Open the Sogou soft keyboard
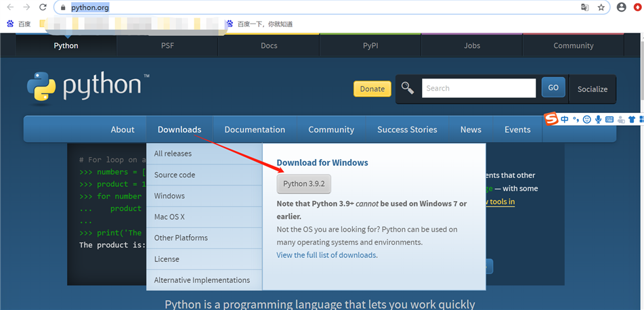The height and width of the screenshot is (310, 644). [609, 120]
